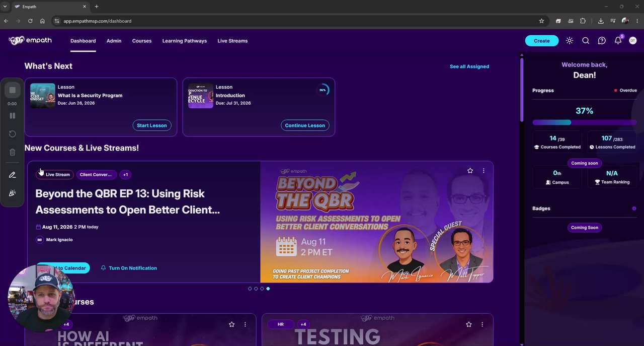Open a new browser tab
Image resolution: width=644 pixels, height=346 pixels.
point(97,7)
